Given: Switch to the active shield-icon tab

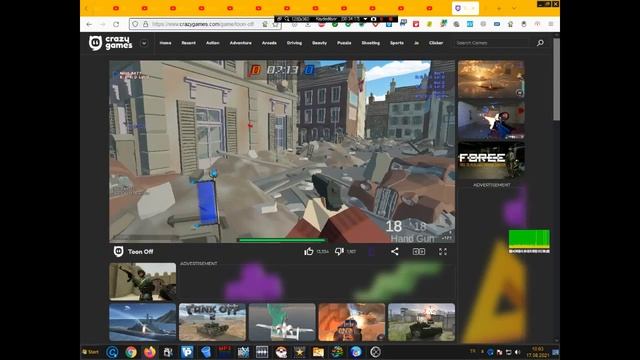Looking at the screenshot, I should 465,8.
